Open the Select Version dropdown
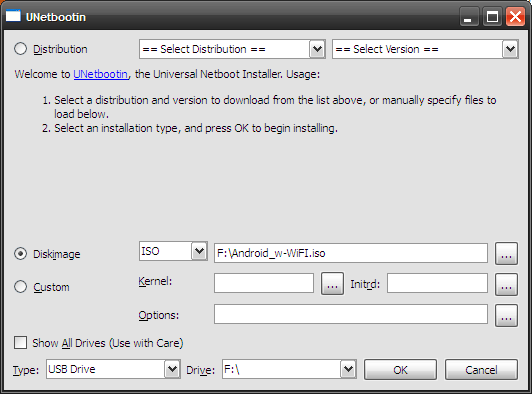 (x=425, y=49)
